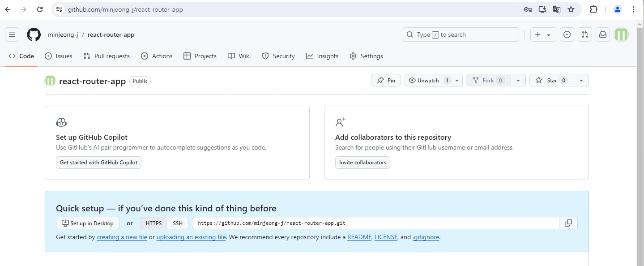Open the Chrome profile avatar
The image size is (644, 266).
[x=618, y=9]
